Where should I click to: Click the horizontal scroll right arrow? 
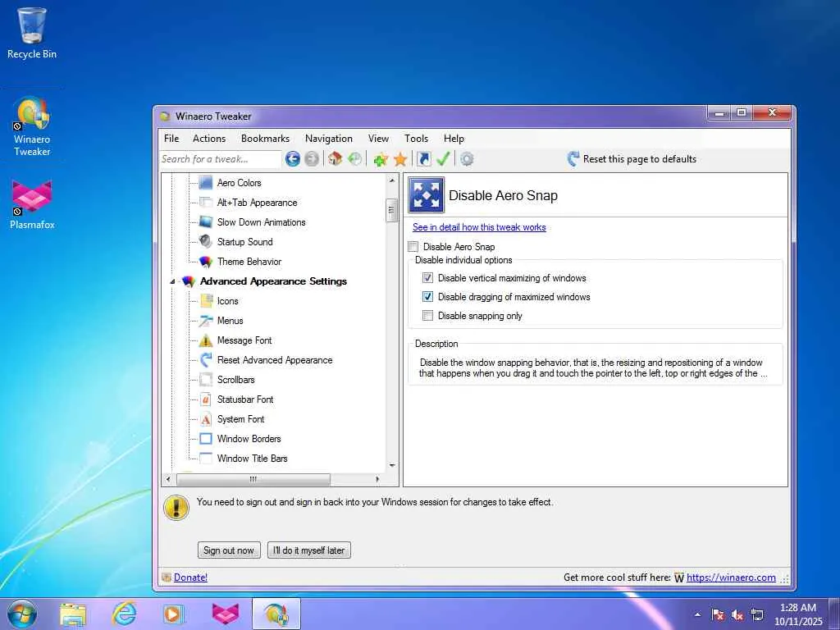pyautogui.click(x=377, y=479)
